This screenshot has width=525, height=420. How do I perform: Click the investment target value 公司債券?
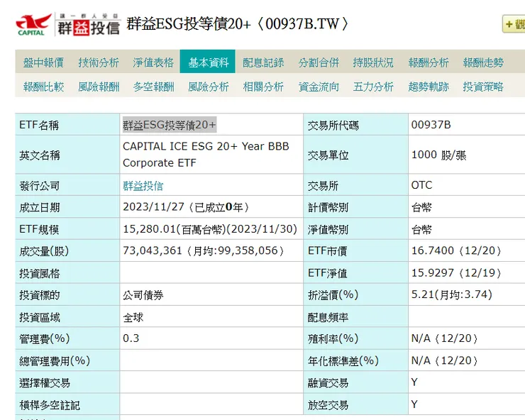pyautogui.click(x=143, y=295)
